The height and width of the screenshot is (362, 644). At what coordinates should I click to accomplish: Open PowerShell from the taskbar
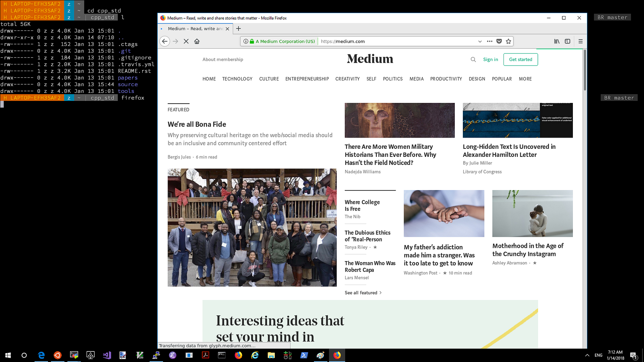(x=304, y=355)
